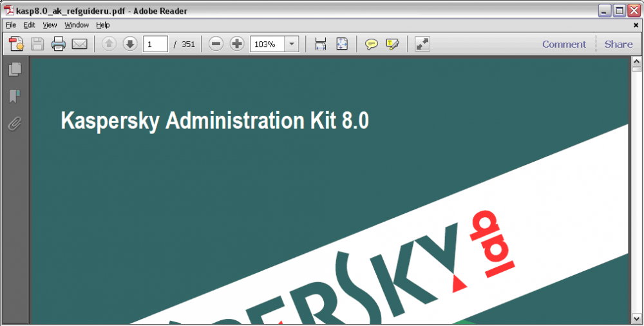Open the Page Thumbnails panel
Viewport: 644px width, 326px height.
click(x=15, y=69)
